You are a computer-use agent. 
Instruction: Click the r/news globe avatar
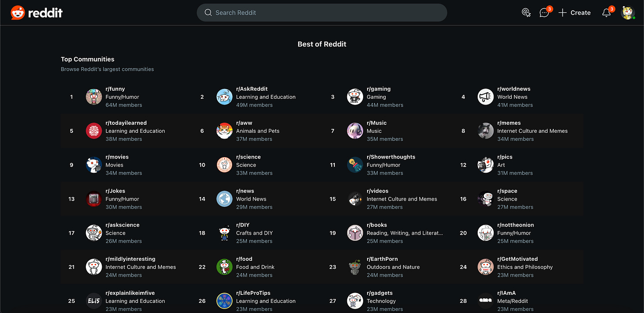point(224,199)
